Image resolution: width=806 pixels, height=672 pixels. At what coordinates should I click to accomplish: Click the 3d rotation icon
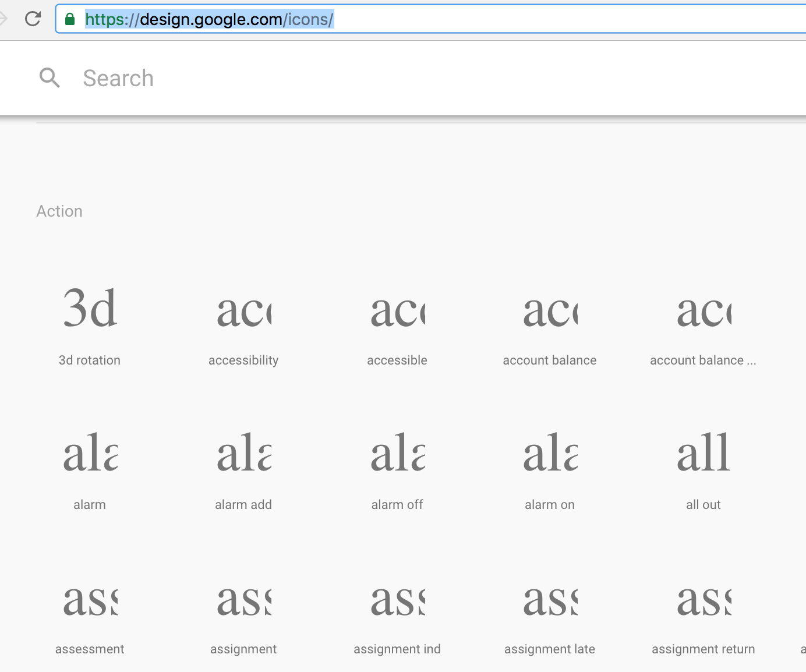tap(90, 309)
